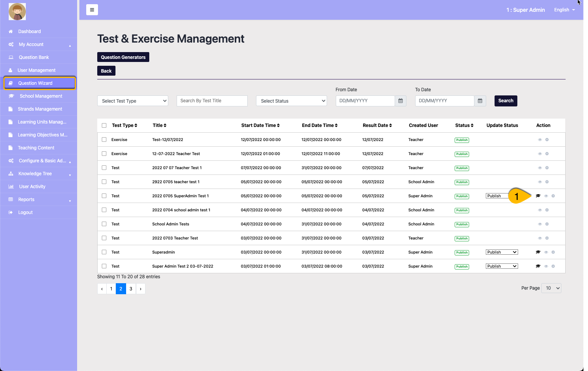Open settings gear for 2022 0703 Teacher Test
The height and width of the screenshot is (371, 588).
547,238
